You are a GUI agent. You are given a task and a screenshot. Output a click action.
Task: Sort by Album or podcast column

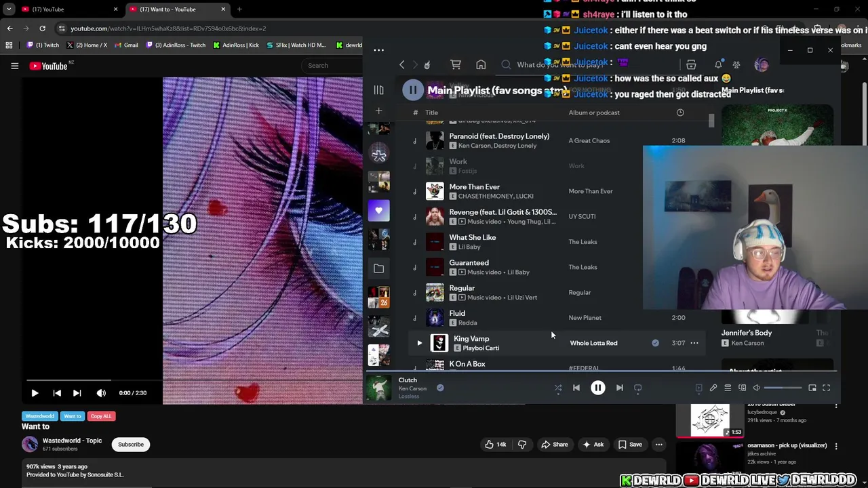tap(594, 113)
